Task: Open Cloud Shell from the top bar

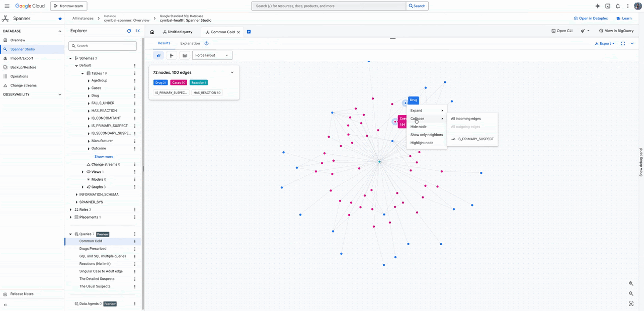Action: [x=608, y=6]
